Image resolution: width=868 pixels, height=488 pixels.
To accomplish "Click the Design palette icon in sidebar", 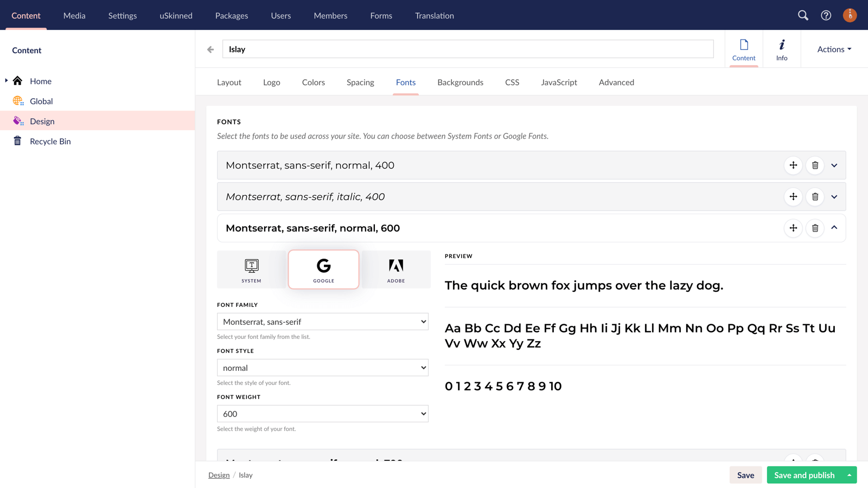I will [x=17, y=120].
